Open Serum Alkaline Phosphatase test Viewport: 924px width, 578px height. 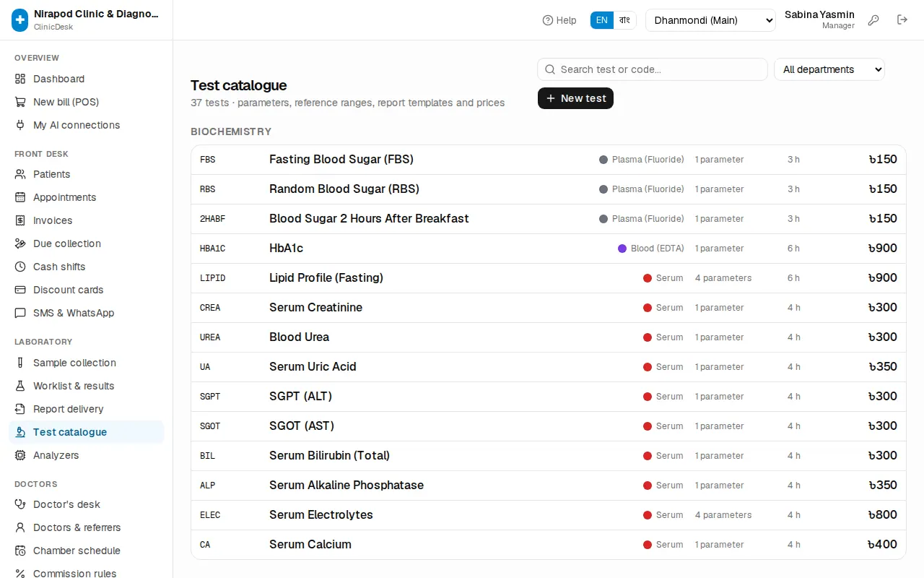pos(549,486)
